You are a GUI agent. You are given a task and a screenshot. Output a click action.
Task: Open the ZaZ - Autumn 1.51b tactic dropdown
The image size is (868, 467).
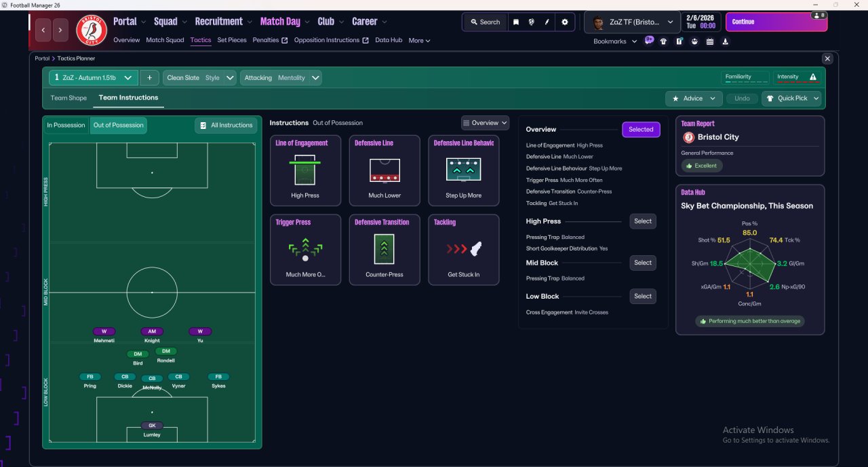point(93,77)
